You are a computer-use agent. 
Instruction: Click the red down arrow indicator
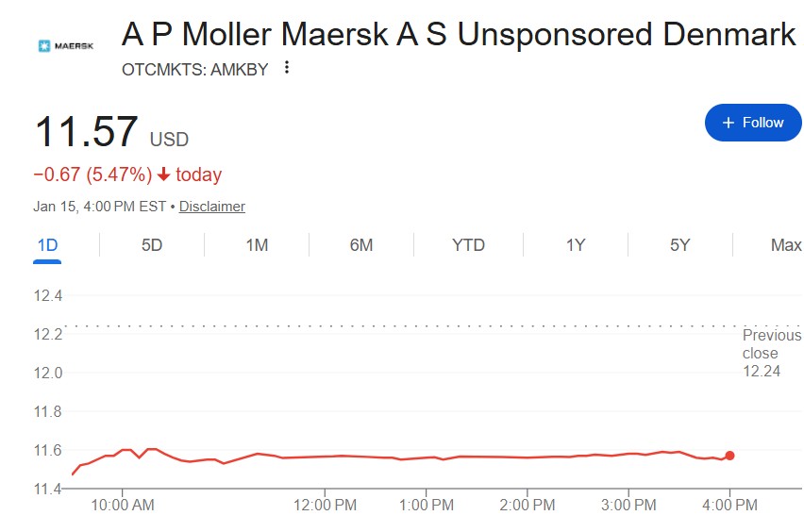tap(163, 175)
